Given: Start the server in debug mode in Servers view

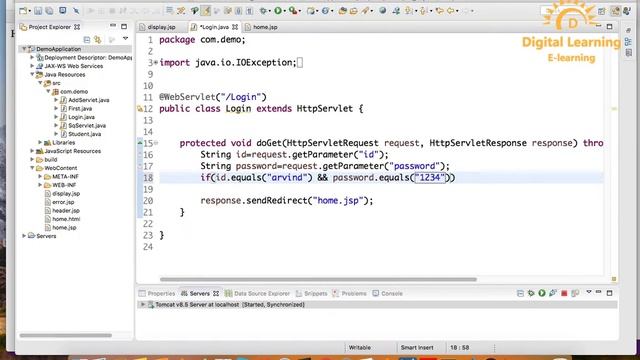Looking at the screenshot, I should [531, 293].
